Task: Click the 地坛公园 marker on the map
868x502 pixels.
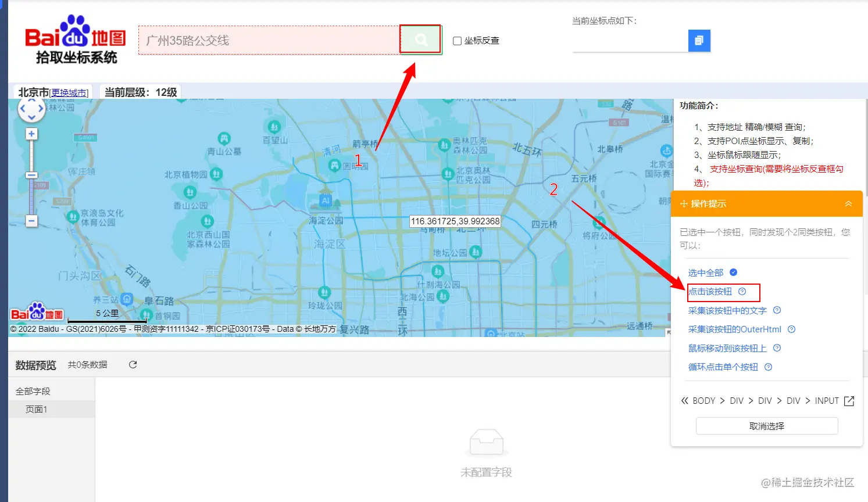Action: click(x=475, y=252)
